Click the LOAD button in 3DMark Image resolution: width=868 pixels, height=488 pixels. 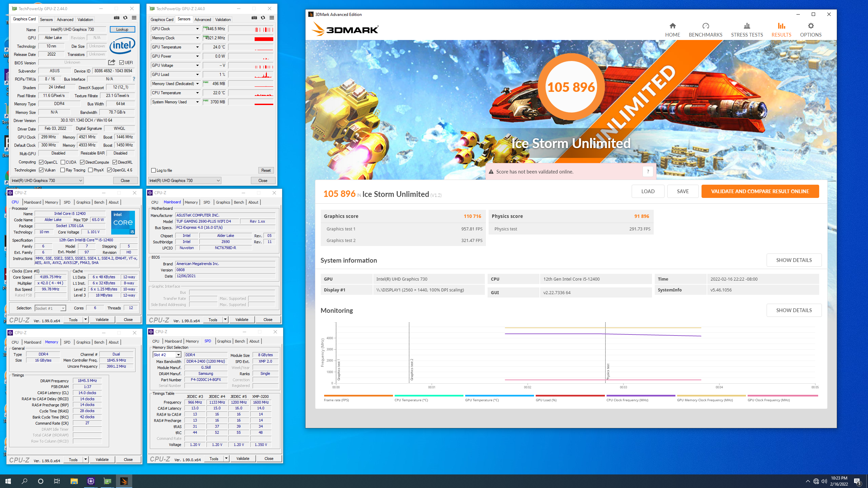click(648, 191)
